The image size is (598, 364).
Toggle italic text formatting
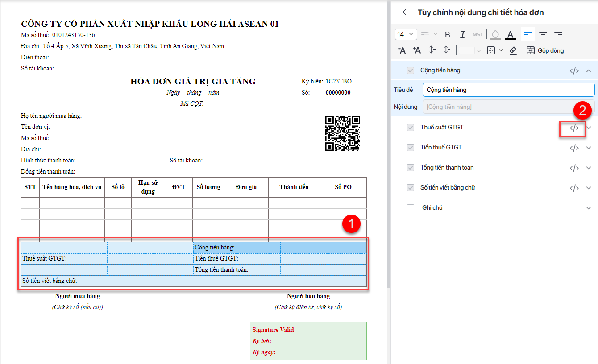(463, 35)
